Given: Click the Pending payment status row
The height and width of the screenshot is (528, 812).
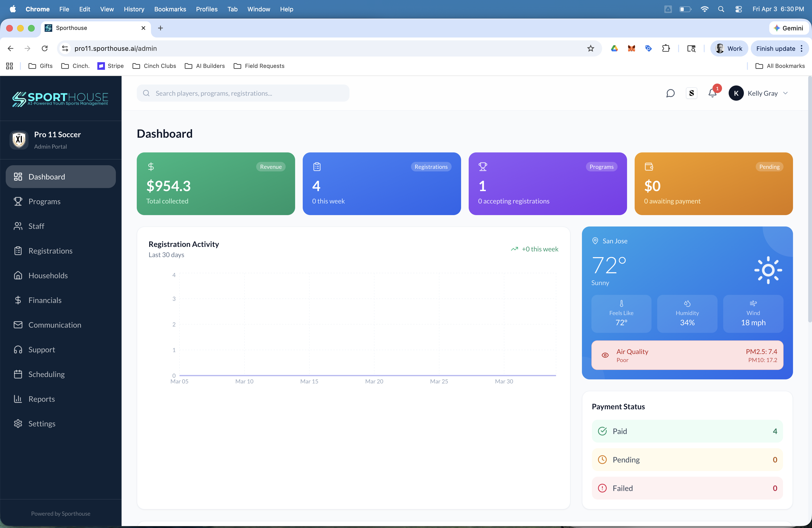Looking at the screenshot, I should pyautogui.click(x=687, y=460).
